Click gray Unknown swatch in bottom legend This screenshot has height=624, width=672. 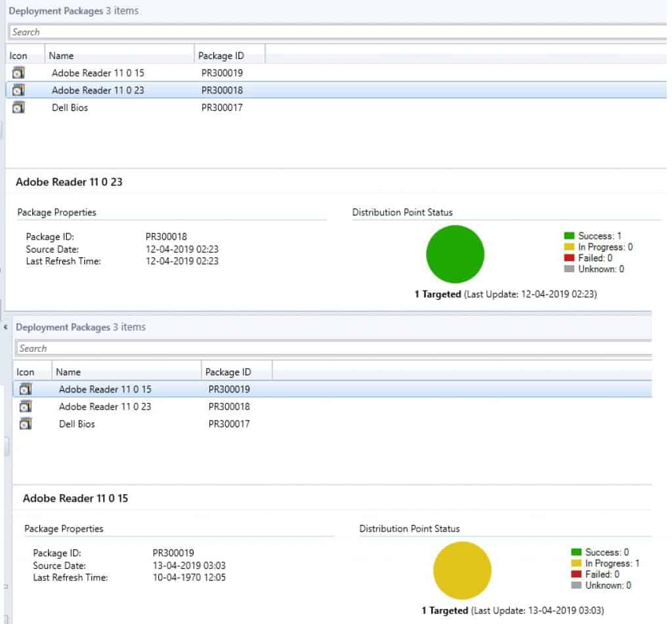576,585
